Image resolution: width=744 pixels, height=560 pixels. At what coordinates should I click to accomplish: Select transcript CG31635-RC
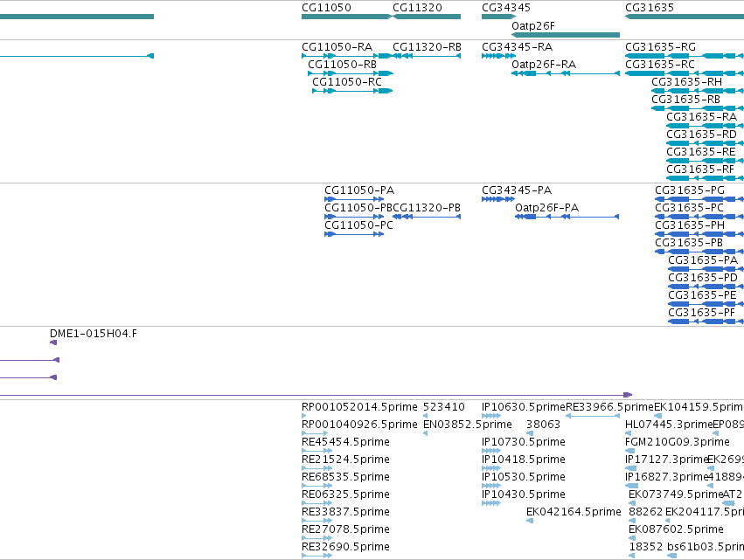pos(685,73)
